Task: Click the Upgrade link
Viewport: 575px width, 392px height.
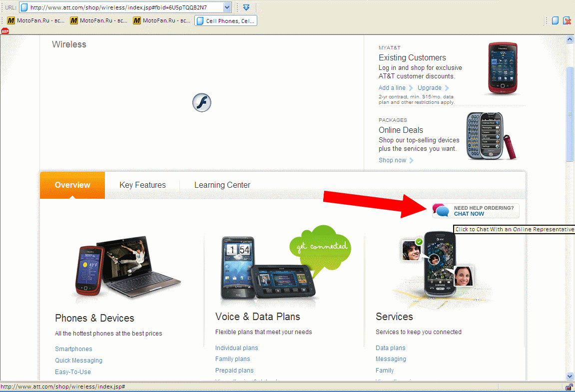Action: click(430, 88)
